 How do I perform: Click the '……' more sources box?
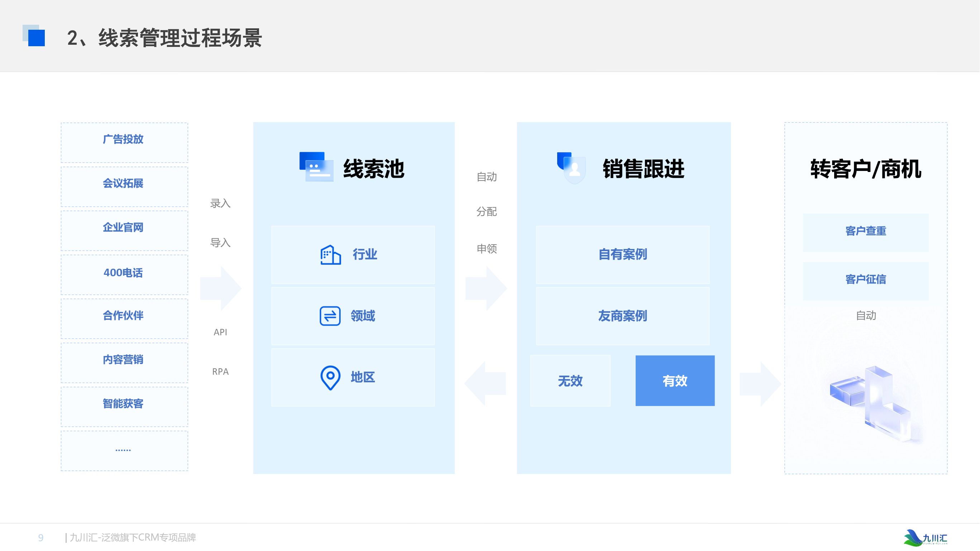(x=124, y=451)
